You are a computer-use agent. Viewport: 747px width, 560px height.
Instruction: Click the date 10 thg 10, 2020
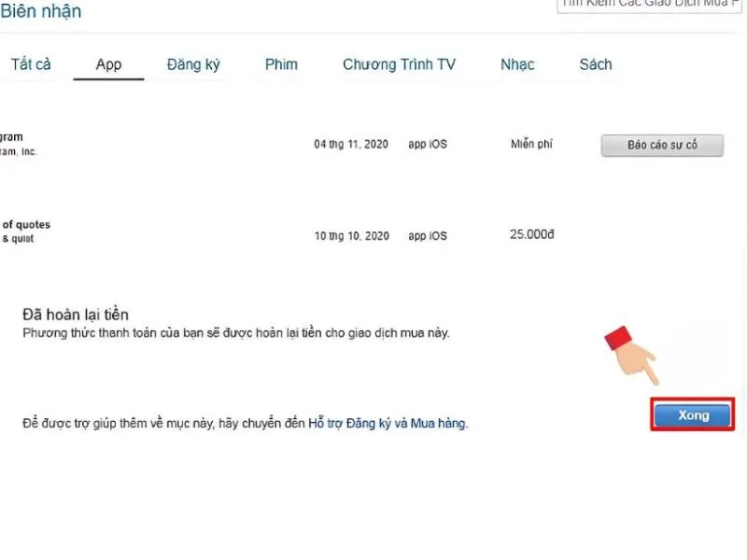[x=352, y=236]
